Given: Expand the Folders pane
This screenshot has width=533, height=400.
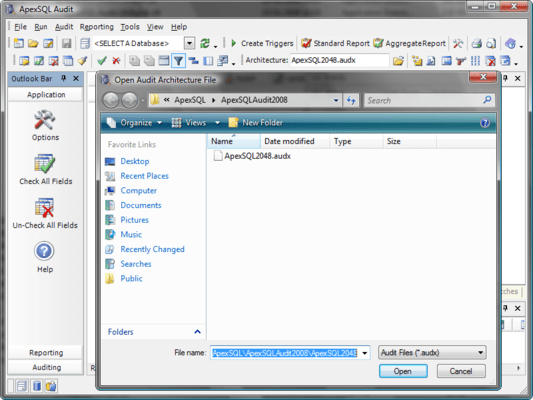Looking at the screenshot, I should (197, 332).
